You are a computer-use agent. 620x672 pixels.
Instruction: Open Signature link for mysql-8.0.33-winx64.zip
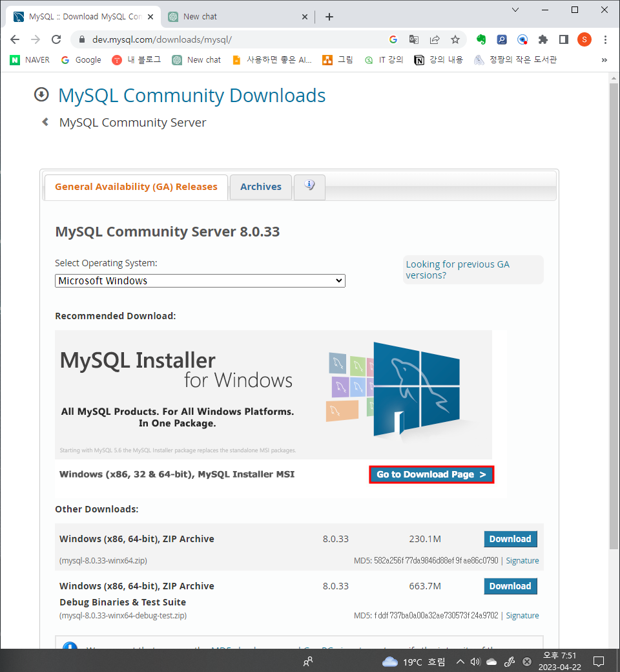522,561
